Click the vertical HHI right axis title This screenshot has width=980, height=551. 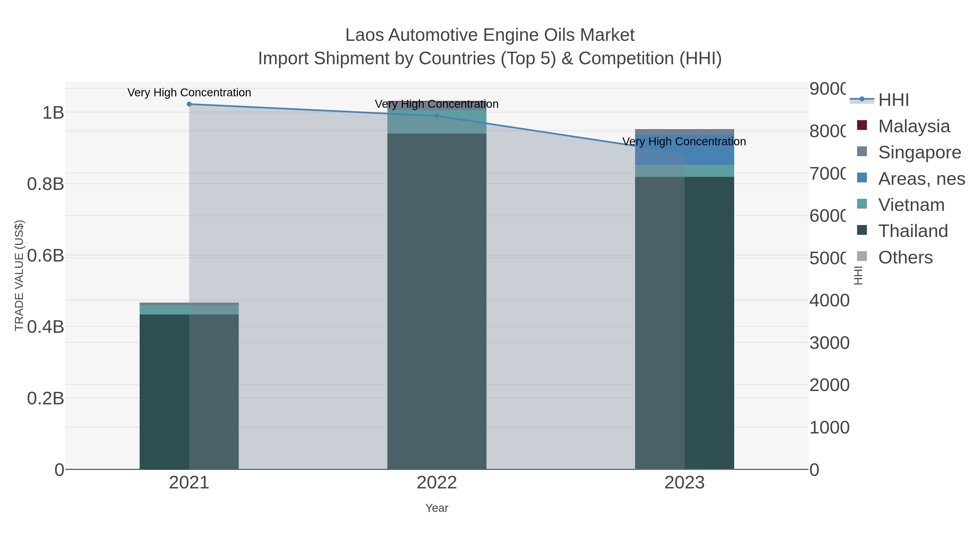(x=858, y=275)
